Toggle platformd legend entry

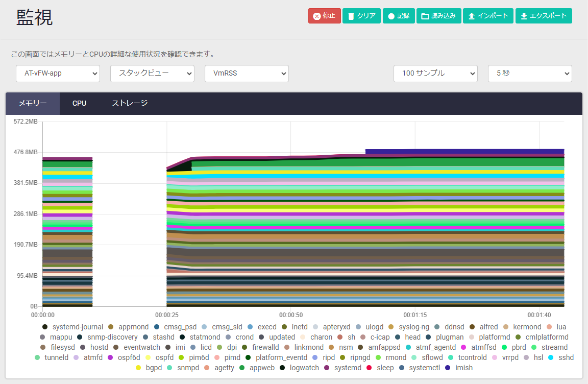click(x=489, y=337)
